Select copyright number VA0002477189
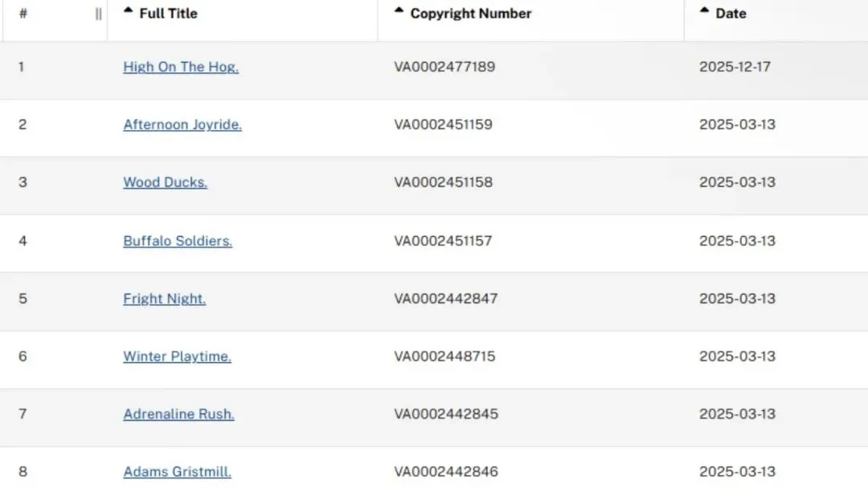This screenshot has width=868, height=497. 444,67
